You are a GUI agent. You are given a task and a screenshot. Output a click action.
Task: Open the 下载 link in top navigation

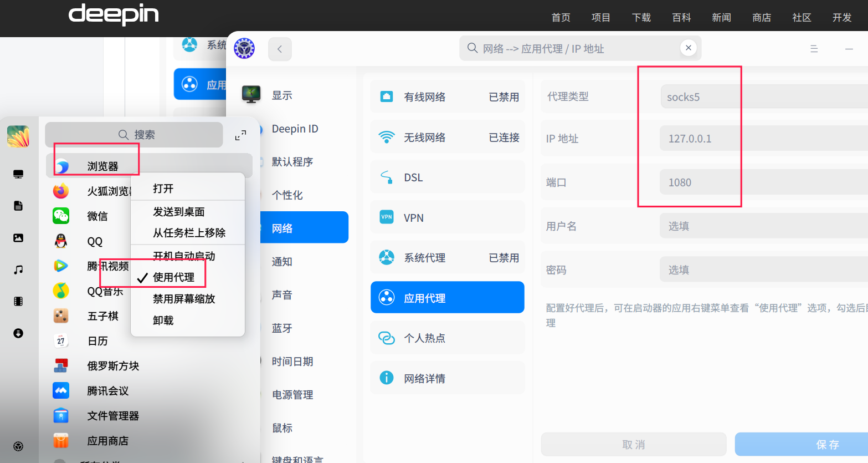coord(641,18)
